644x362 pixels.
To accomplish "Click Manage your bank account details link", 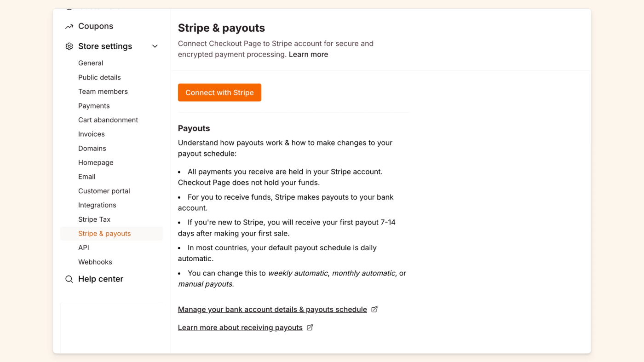I will [271, 309].
